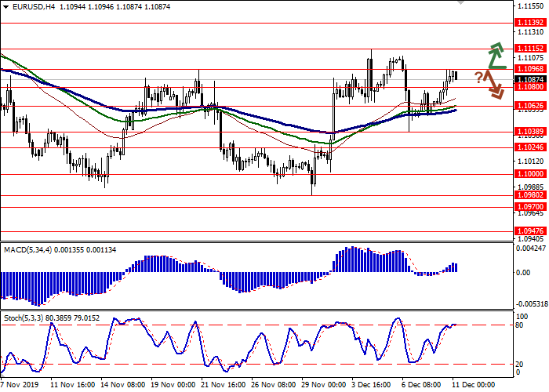The height and width of the screenshot is (392, 549).
Task: Select the 1.10389 price level label
Action: [530, 132]
